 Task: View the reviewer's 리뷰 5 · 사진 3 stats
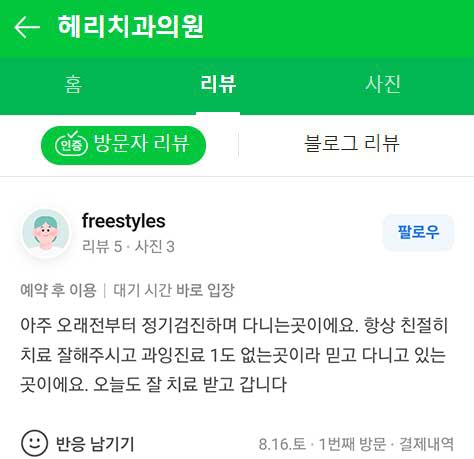(128, 247)
